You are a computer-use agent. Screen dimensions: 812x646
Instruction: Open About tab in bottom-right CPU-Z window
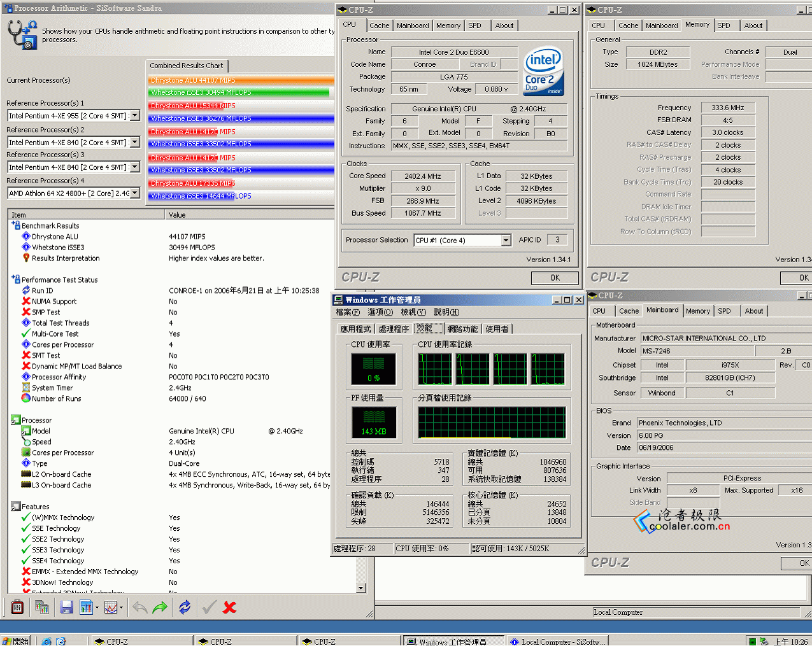(754, 311)
